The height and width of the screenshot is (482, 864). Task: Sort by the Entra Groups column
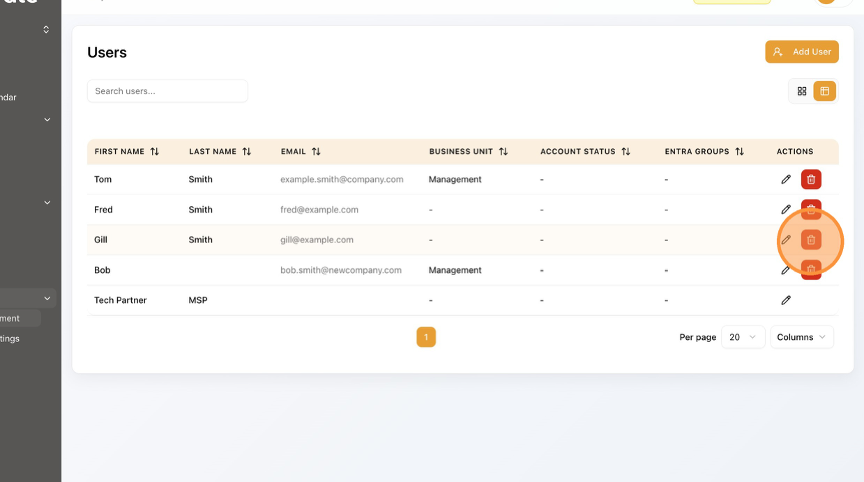click(x=704, y=152)
